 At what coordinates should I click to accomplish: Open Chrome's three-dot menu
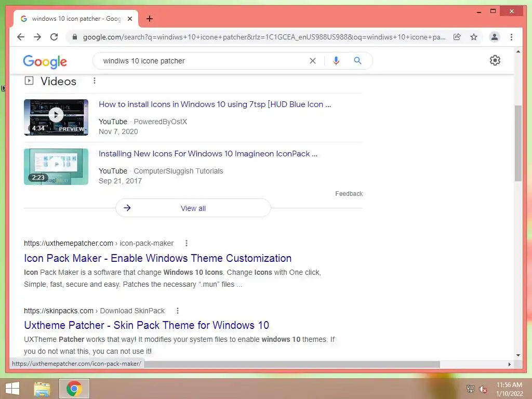coord(511,37)
